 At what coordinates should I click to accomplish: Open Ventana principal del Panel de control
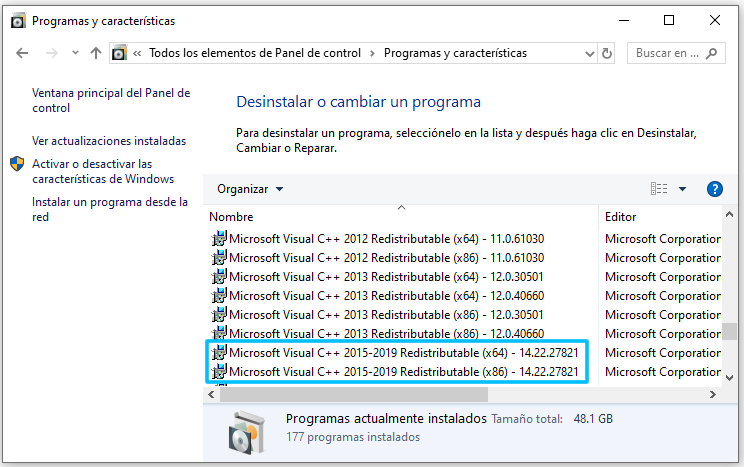pyautogui.click(x=111, y=100)
